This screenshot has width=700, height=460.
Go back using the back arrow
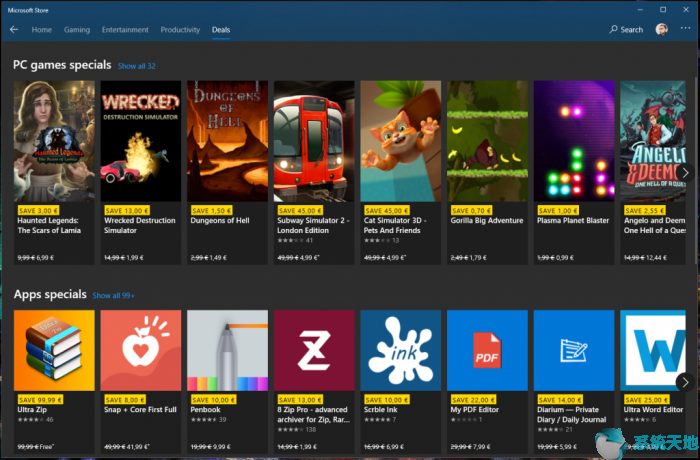(14, 29)
